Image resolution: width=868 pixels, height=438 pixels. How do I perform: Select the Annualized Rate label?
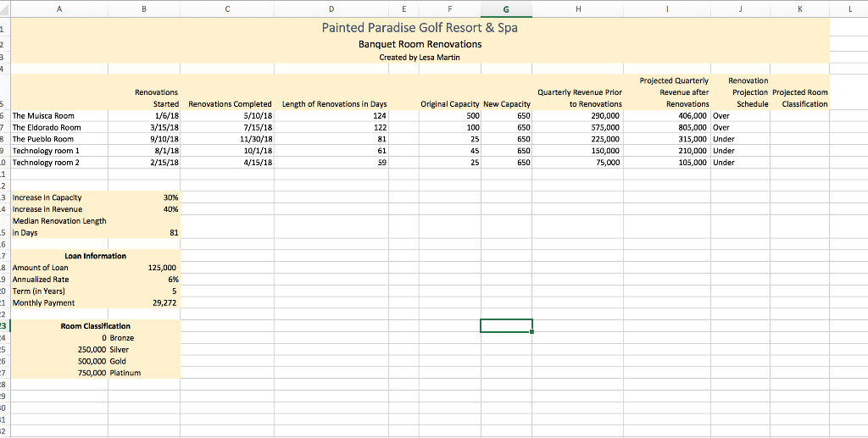click(59, 280)
